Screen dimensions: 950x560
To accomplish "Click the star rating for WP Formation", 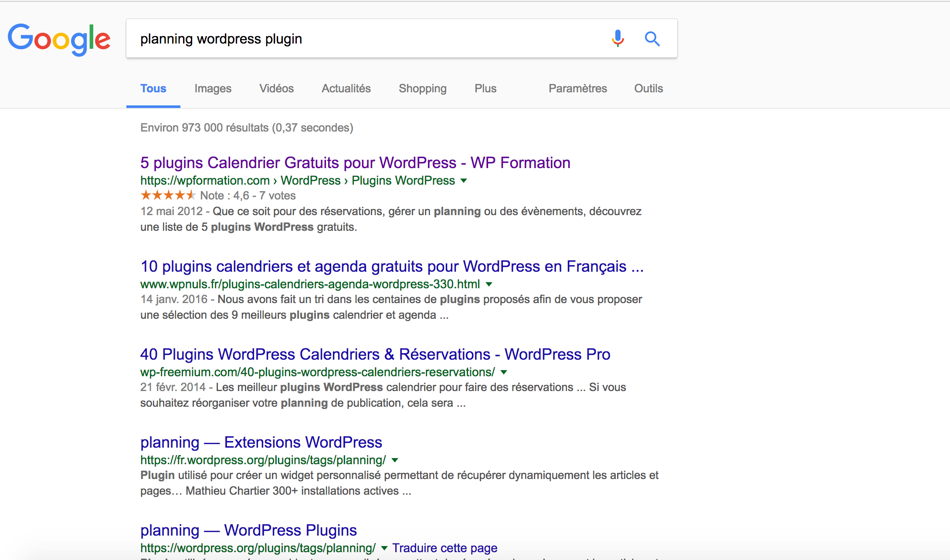I will 168,196.
